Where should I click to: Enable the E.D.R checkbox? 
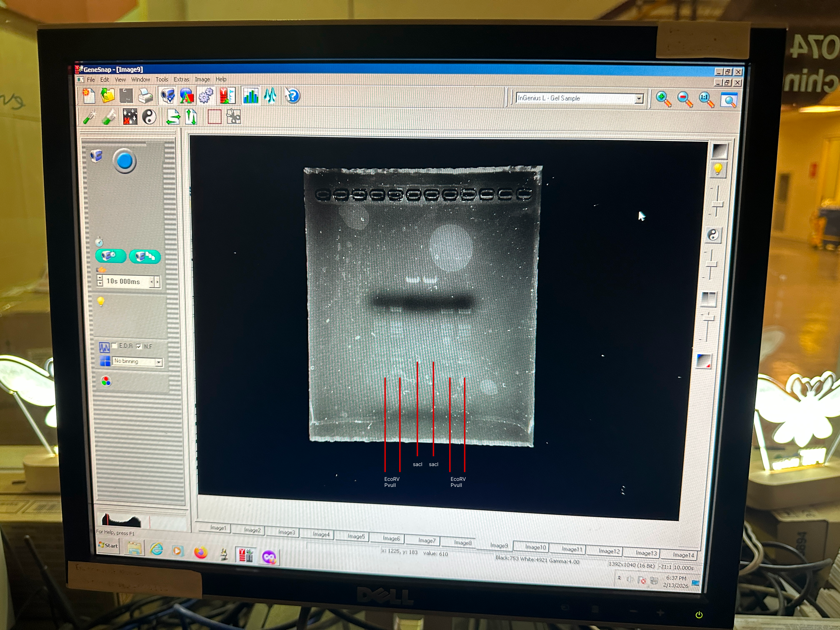115,346
